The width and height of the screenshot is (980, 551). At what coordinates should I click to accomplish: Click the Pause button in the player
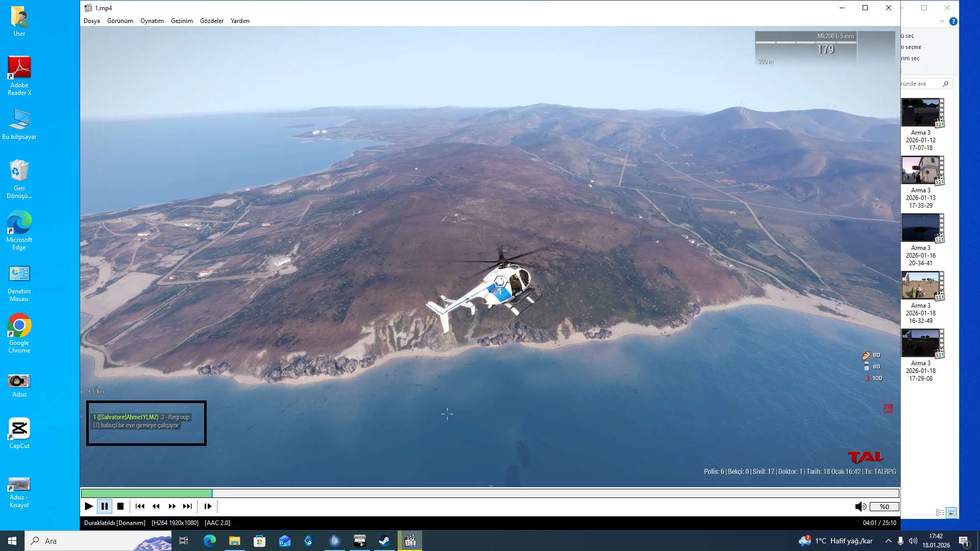coord(105,506)
